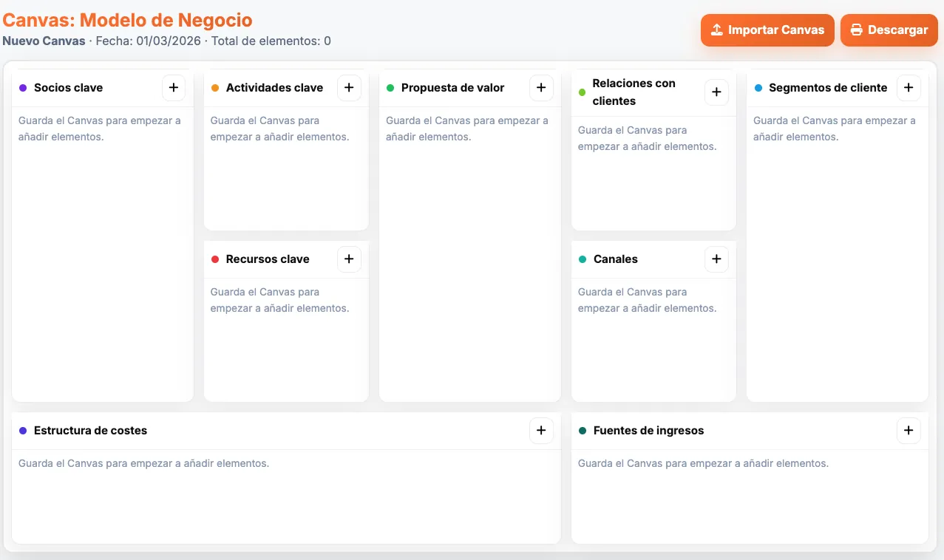Add an element to Propuesta de valor
944x560 pixels.
[x=541, y=87]
